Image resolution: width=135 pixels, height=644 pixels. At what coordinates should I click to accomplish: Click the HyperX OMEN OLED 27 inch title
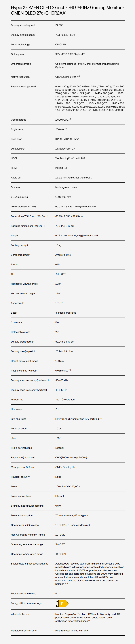tap(67, 10)
